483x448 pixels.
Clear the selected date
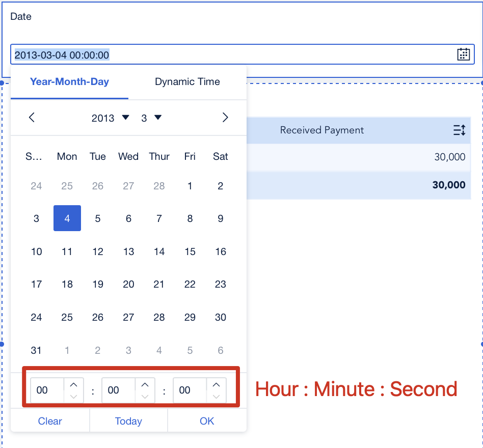pyautogui.click(x=49, y=421)
